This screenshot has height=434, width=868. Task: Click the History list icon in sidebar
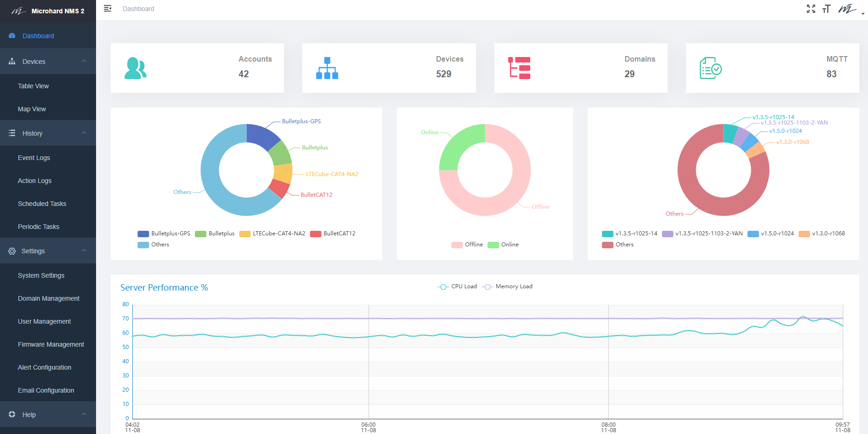(x=12, y=133)
